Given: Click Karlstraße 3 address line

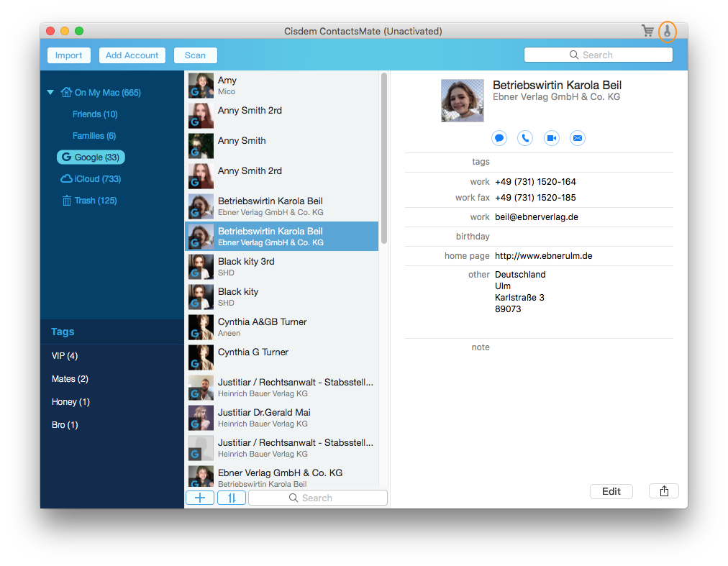Looking at the screenshot, I should click(x=519, y=298).
